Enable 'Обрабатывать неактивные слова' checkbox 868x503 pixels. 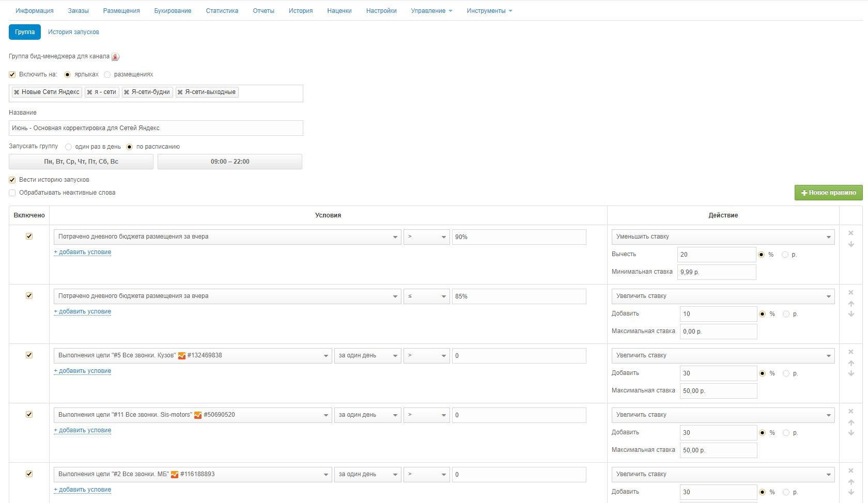[x=12, y=193]
